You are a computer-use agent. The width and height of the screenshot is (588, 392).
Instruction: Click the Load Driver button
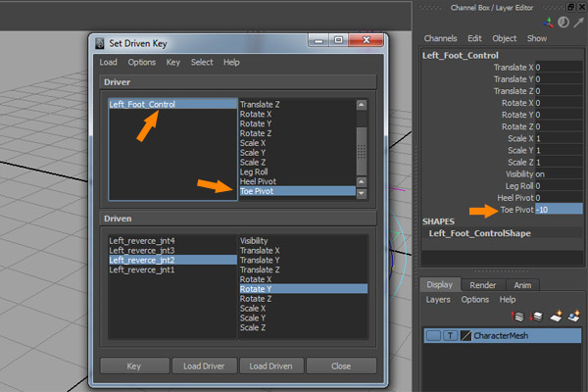coord(204,366)
